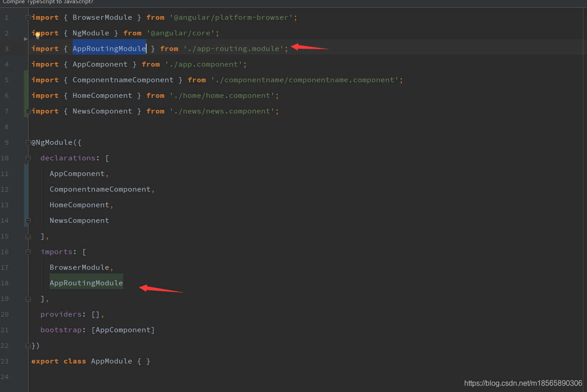Collapse the declarations array fold marker
This screenshot has width=587, height=392.
(x=28, y=158)
